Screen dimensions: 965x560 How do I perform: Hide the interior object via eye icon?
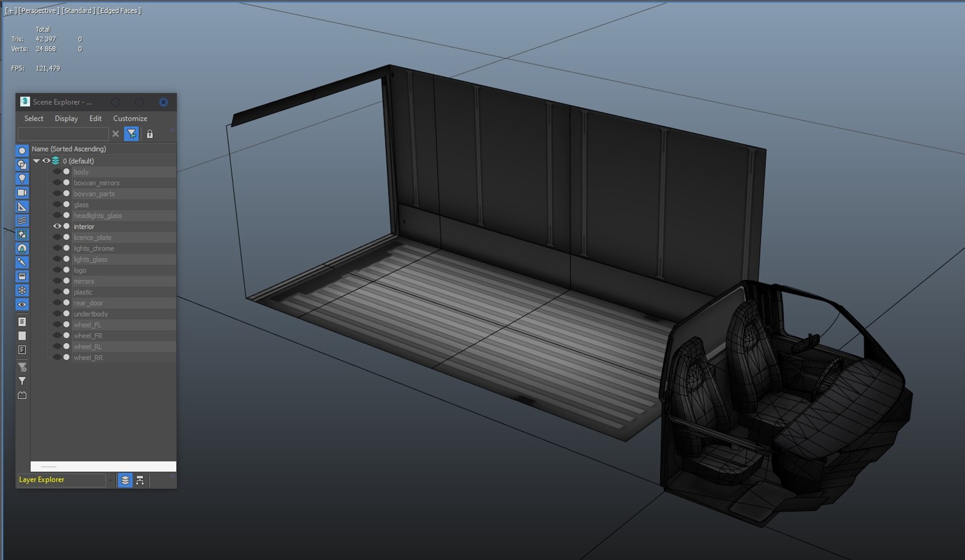57,227
